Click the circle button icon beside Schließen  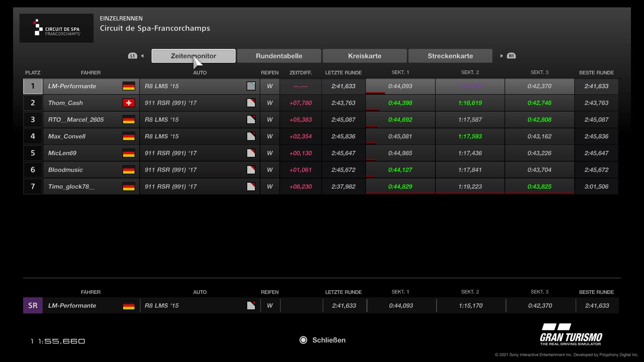coord(303,340)
